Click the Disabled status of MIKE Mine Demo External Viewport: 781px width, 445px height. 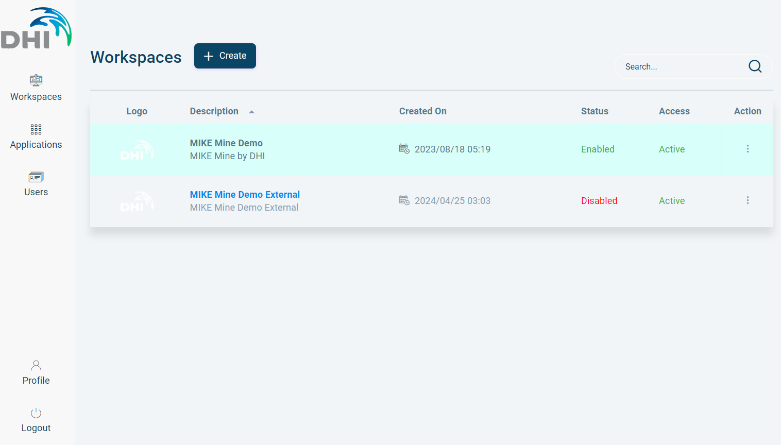click(599, 200)
